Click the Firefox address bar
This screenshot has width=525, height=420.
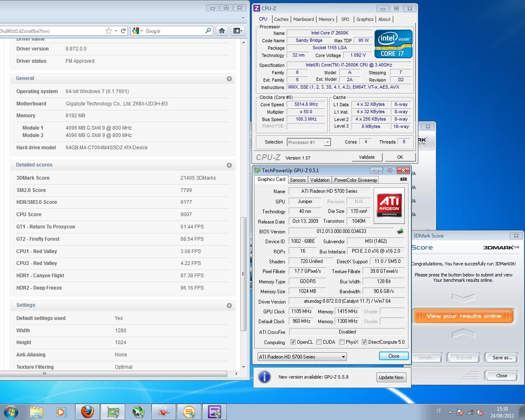[x=51, y=31]
